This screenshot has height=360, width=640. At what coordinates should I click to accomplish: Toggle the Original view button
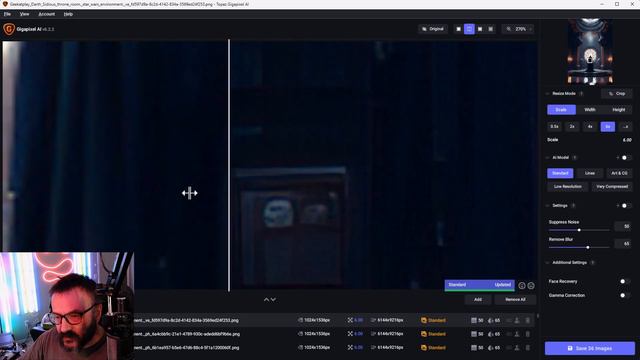point(433,29)
